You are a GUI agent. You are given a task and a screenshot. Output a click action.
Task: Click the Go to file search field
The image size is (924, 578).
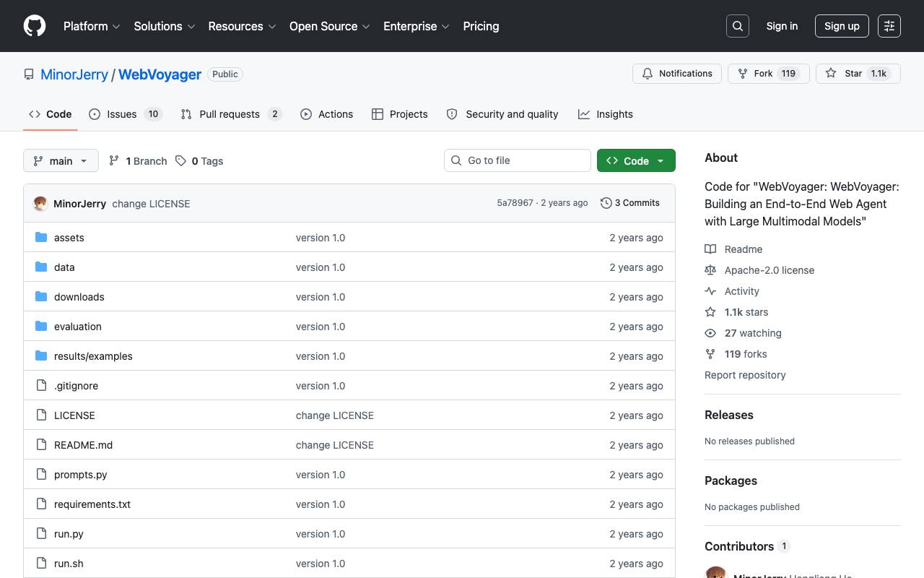tap(518, 160)
